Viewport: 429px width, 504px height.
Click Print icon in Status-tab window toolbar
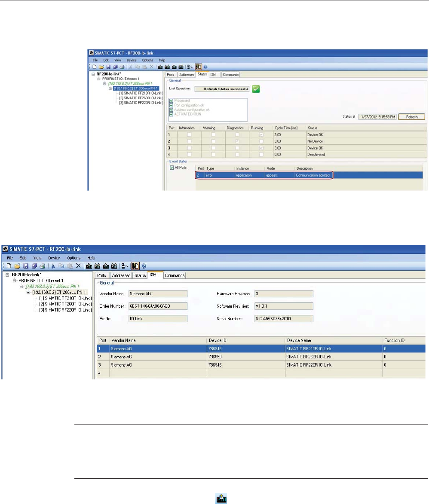(122, 67)
